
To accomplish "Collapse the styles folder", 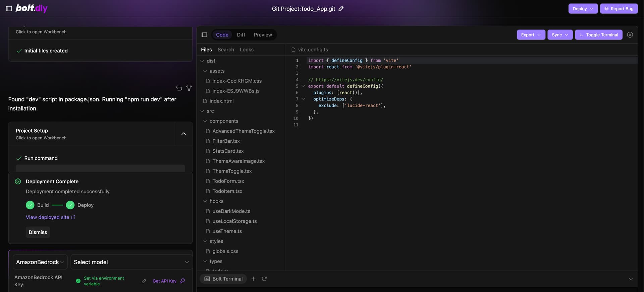I will pyautogui.click(x=240, y=241).
